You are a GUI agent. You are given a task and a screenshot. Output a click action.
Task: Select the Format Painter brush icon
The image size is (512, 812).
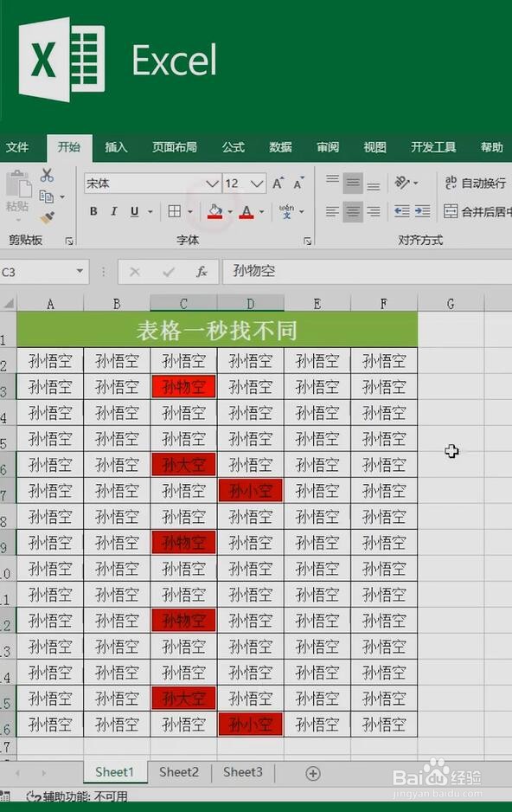coord(47,216)
